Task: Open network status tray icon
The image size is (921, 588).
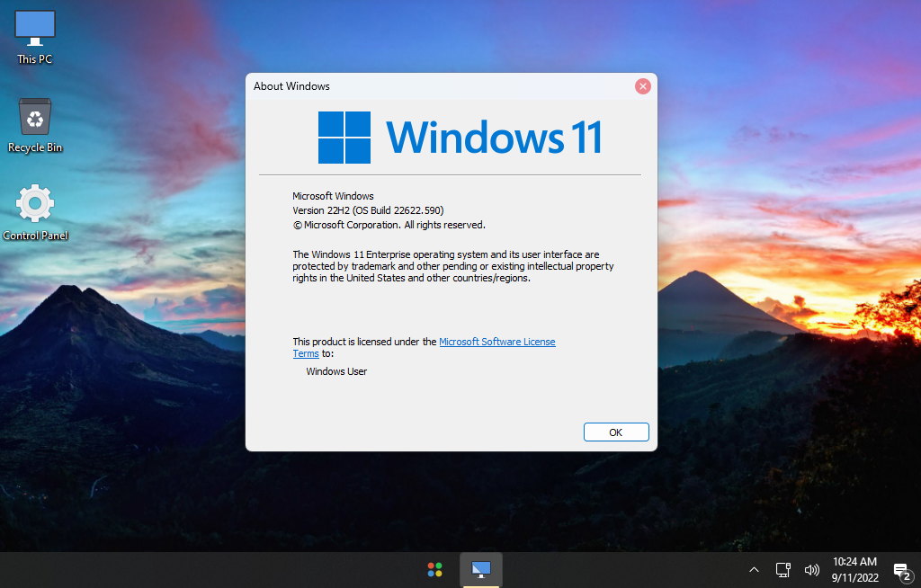Action: tap(783, 570)
